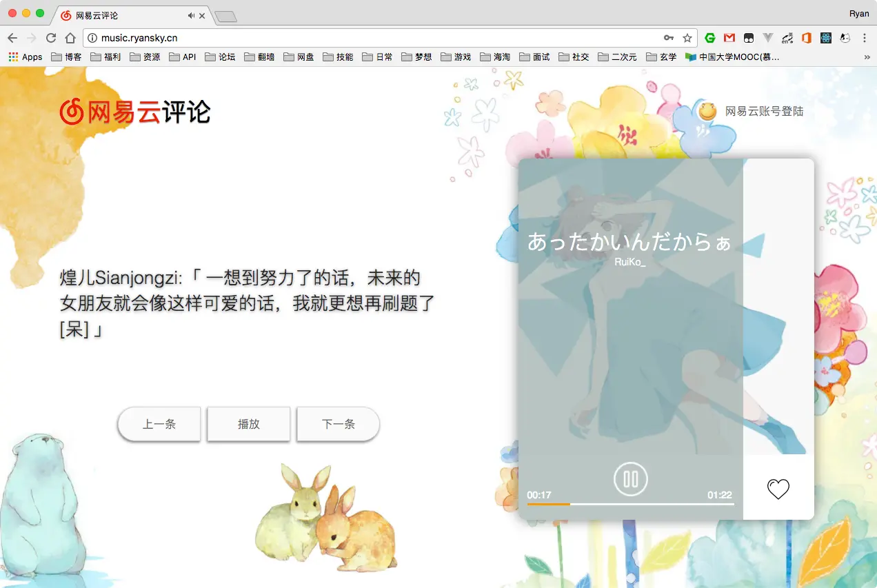Close the 网易云评论 tab
The width and height of the screenshot is (877, 588).
tap(202, 15)
